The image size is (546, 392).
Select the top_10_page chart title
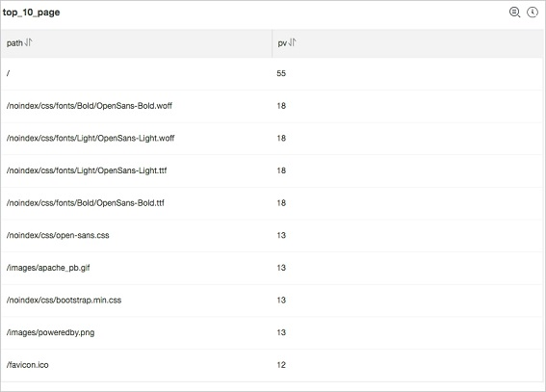coord(32,13)
